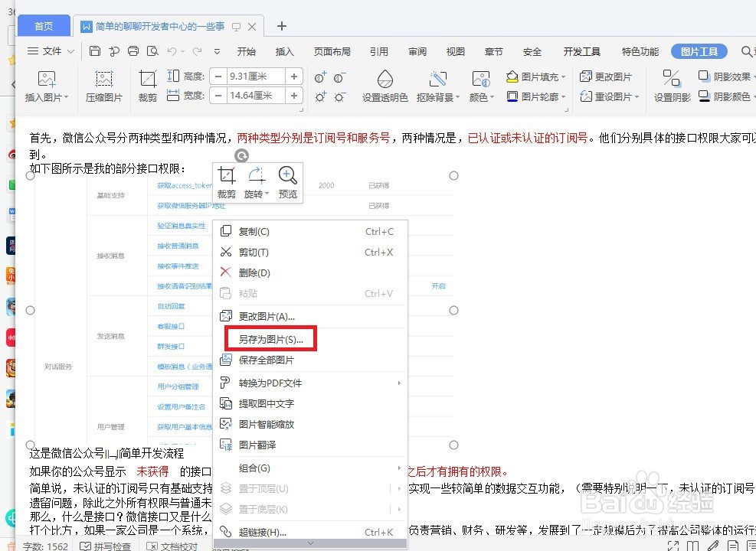The width and height of the screenshot is (756, 551).
Task: Choose 剪切(T) from context menu
Action: click(x=310, y=253)
